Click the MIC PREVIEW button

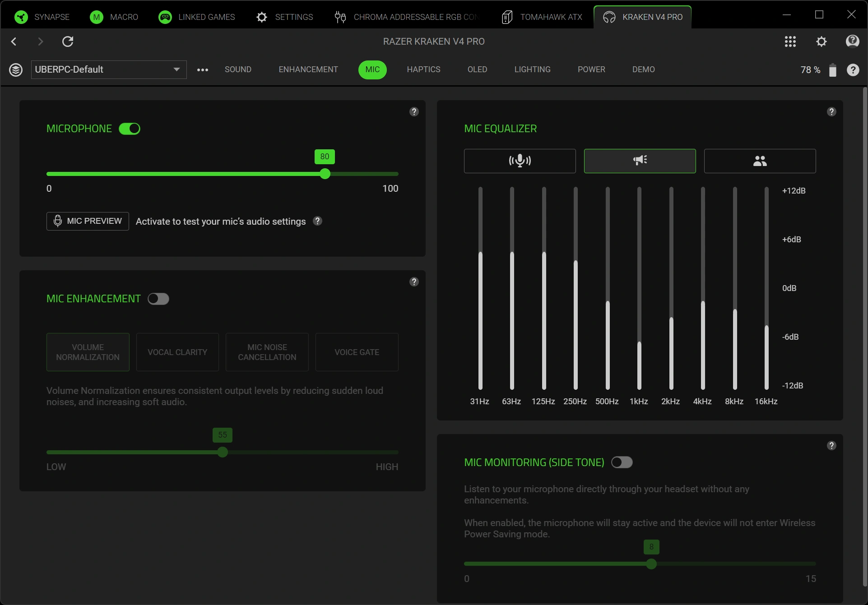88,221
